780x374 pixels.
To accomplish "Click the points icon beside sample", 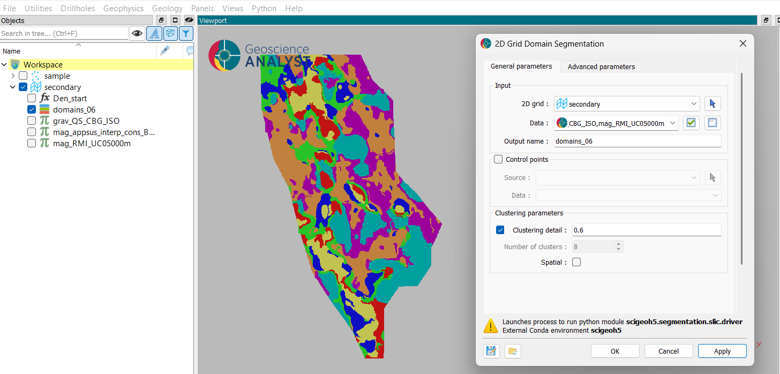I will 36,76.
